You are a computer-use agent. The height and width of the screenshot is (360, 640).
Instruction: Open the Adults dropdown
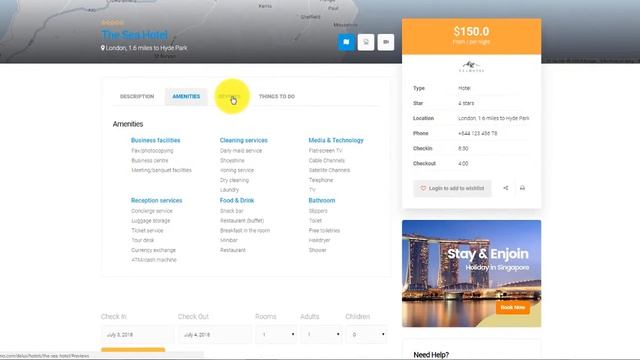(x=321, y=334)
